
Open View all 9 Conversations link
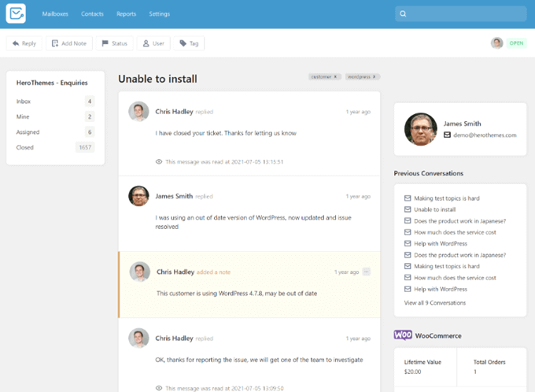pyautogui.click(x=434, y=302)
